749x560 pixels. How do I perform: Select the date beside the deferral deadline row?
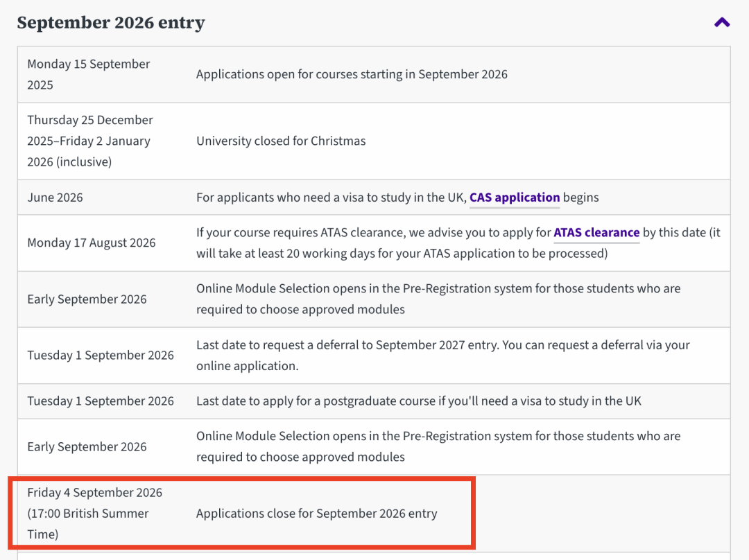101,355
